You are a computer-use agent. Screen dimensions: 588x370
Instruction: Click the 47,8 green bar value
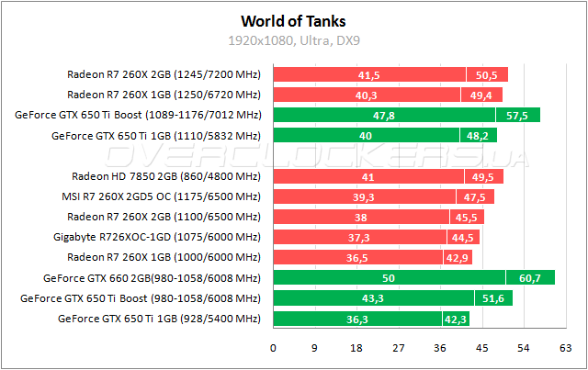[x=384, y=116]
